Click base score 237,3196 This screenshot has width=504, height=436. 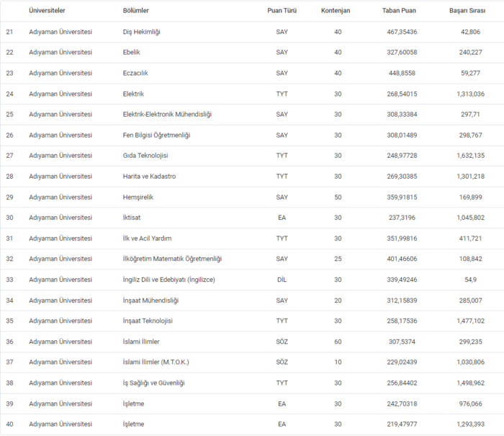pos(402,218)
